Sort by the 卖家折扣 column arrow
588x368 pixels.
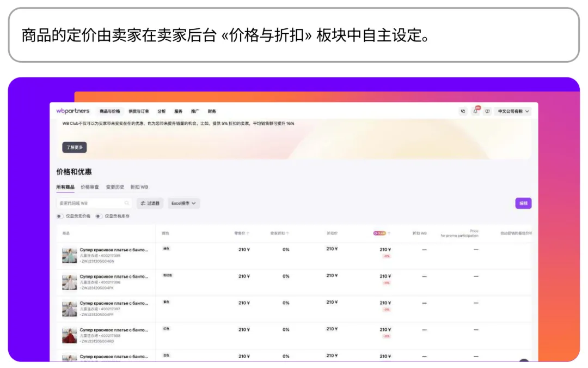(287, 233)
